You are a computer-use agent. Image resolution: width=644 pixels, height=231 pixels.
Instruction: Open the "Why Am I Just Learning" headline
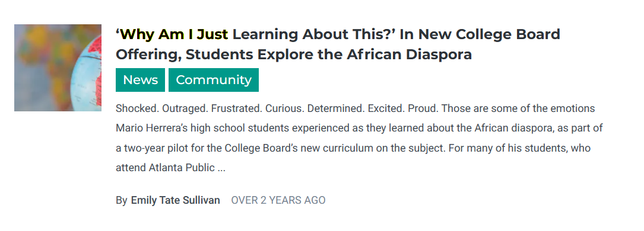coord(338,44)
